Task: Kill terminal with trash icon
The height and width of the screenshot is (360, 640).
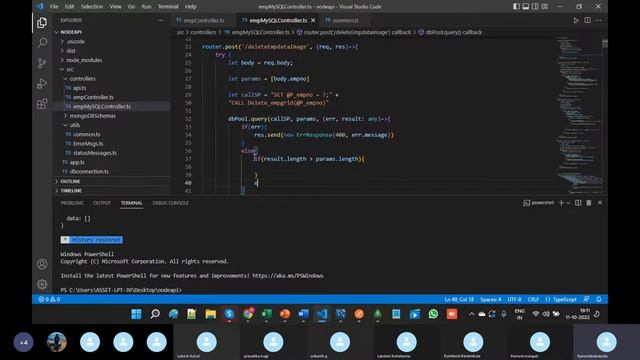Action: pos(589,203)
